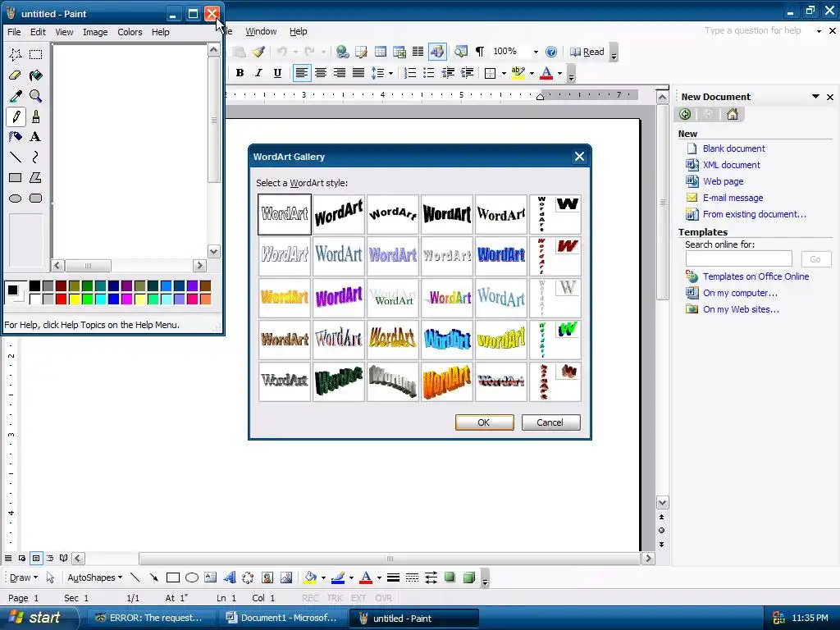Viewport: 840px width, 630px height.
Task: Open the Line Spacing dropdown arrow
Action: (390, 73)
